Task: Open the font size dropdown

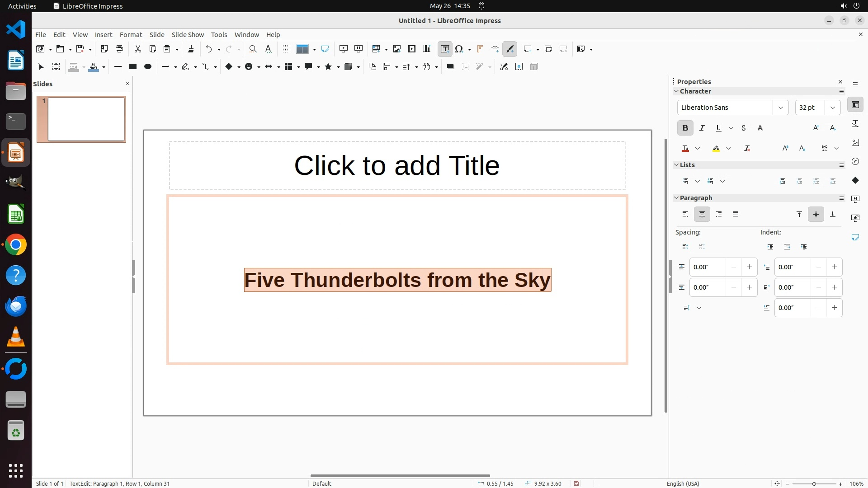Action: [832, 108]
